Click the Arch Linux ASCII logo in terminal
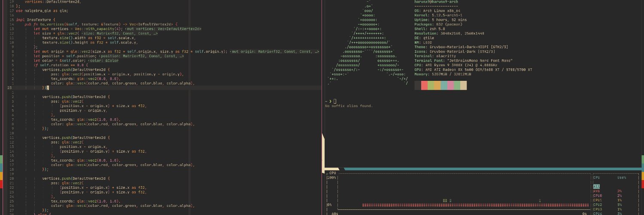The height and width of the screenshot is (215, 644). pyautogui.click(x=368, y=43)
